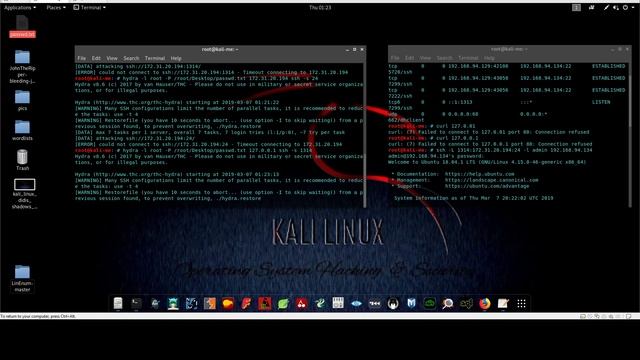
Task: Click the Thu 01:23 clock in top bar
Action: [320, 7]
